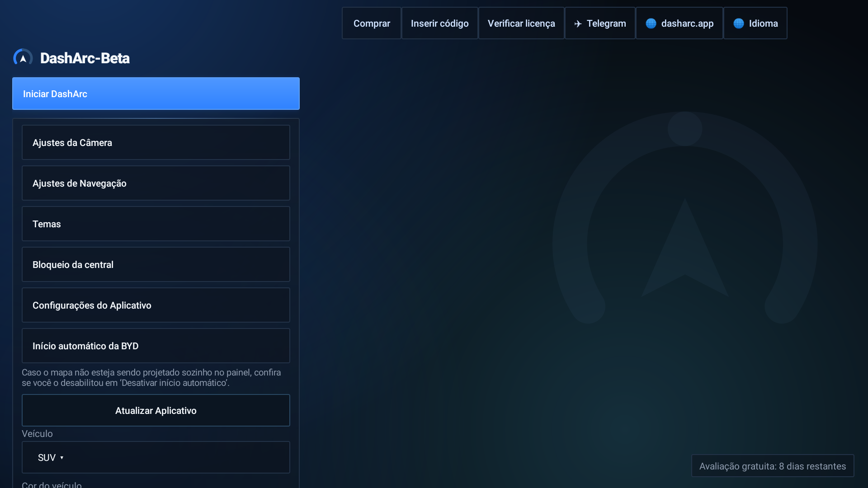Screen dimensions: 868x488
Task: Click the Telegram paper plane icon
Action: 578,23
